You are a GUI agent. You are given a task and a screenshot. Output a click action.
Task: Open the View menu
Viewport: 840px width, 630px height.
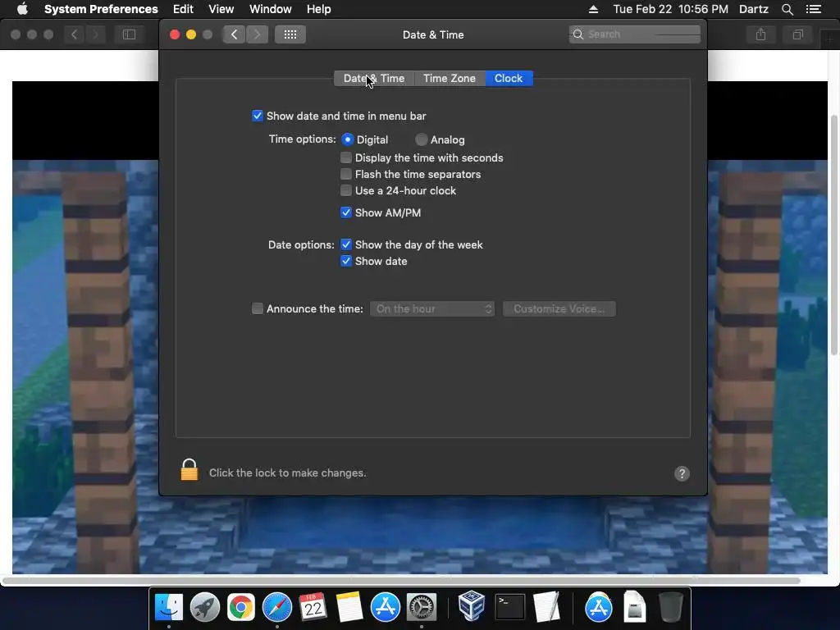click(221, 9)
